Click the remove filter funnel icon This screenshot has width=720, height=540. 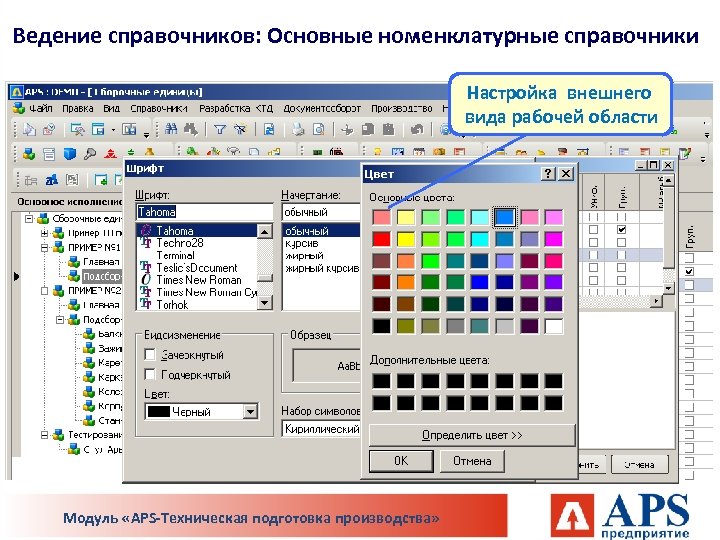pos(240,130)
